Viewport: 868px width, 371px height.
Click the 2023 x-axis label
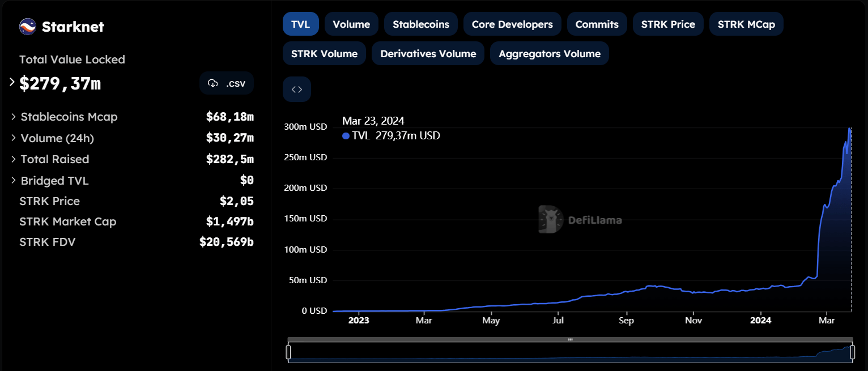[359, 321]
